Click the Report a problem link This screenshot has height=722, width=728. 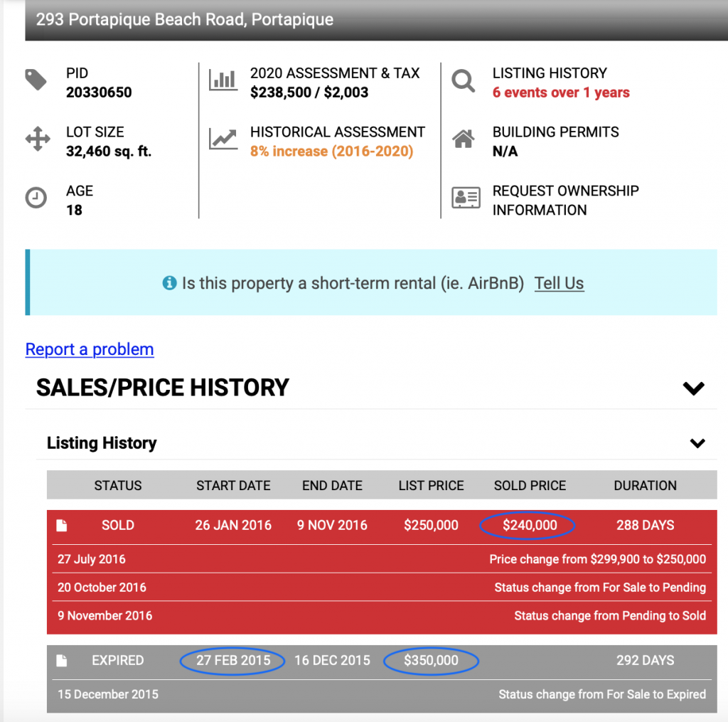point(90,349)
